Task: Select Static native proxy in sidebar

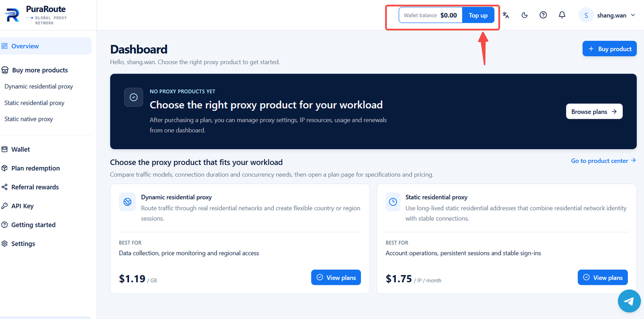Action: point(29,119)
